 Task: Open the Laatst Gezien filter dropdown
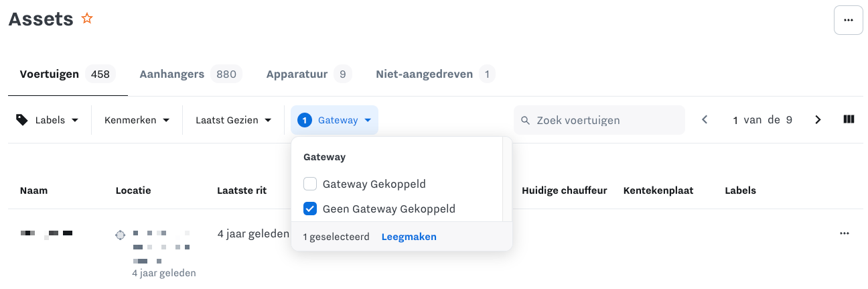pyautogui.click(x=233, y=120)
